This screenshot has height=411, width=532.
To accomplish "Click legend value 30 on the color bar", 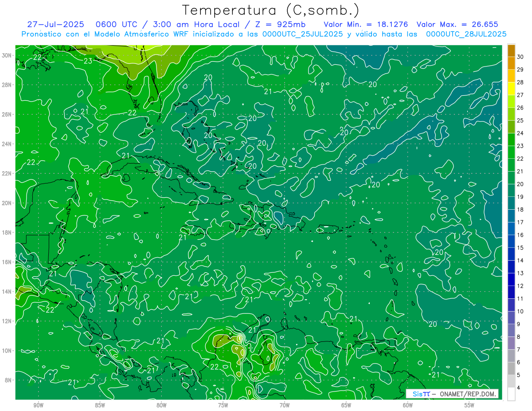I will [520, 57].
